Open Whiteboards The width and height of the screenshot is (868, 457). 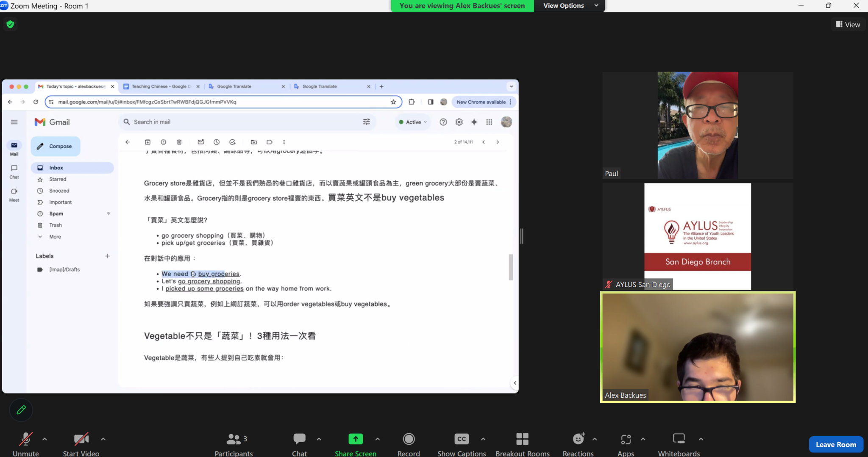679,444
